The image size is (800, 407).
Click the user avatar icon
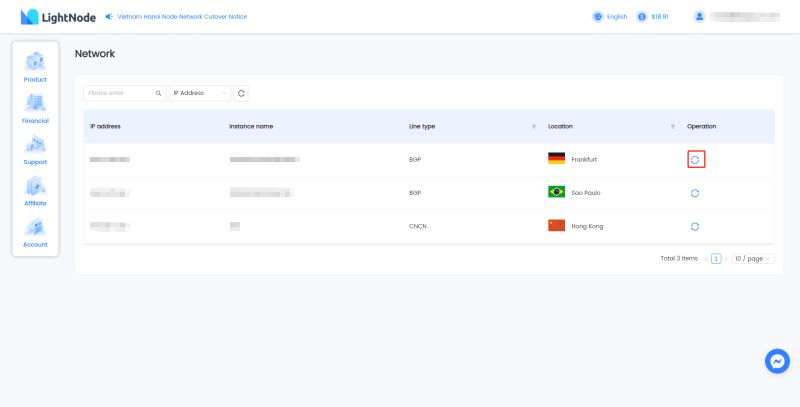coord(699,17)
